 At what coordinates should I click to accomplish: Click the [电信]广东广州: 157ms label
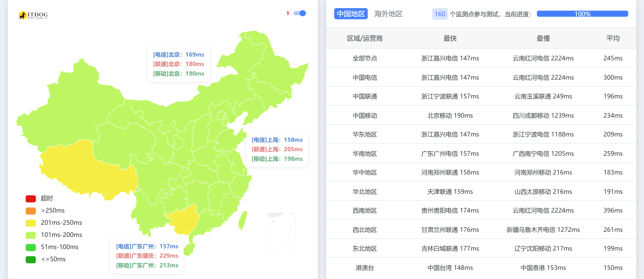click(147, 246)
